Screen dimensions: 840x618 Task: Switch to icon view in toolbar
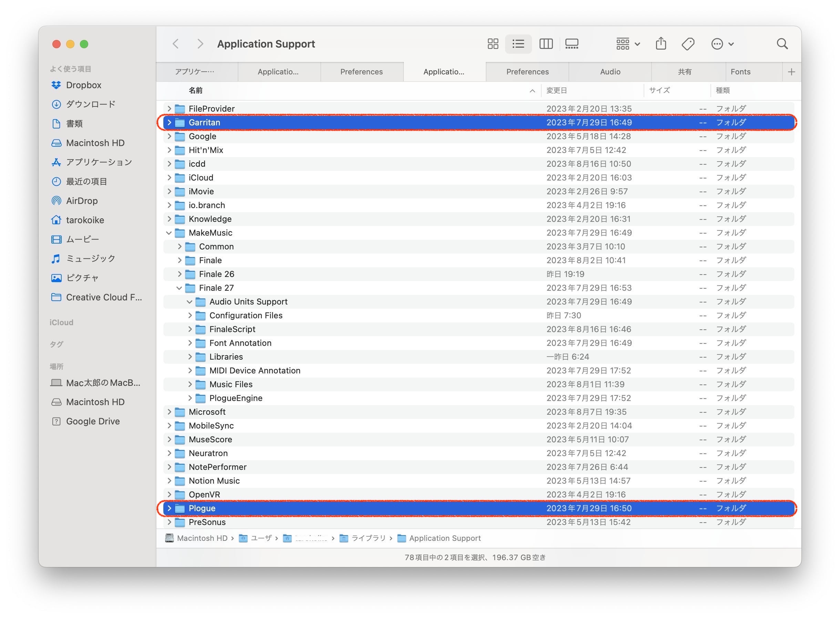click(x=493, y=44)
